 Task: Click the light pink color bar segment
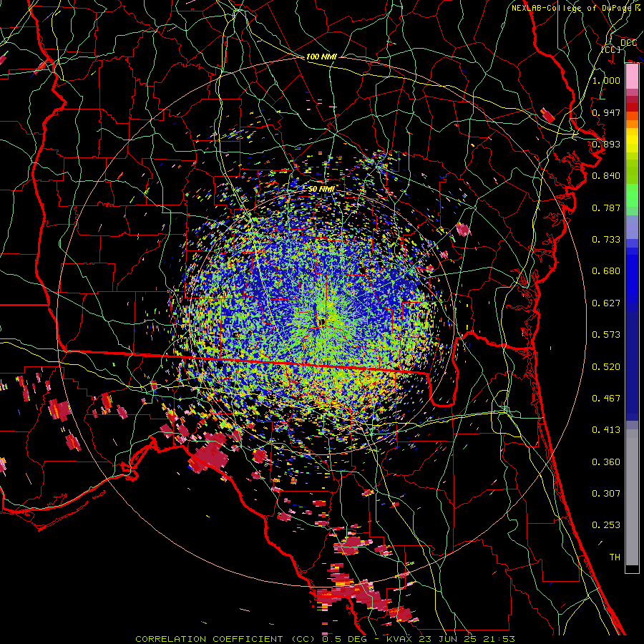632,77
